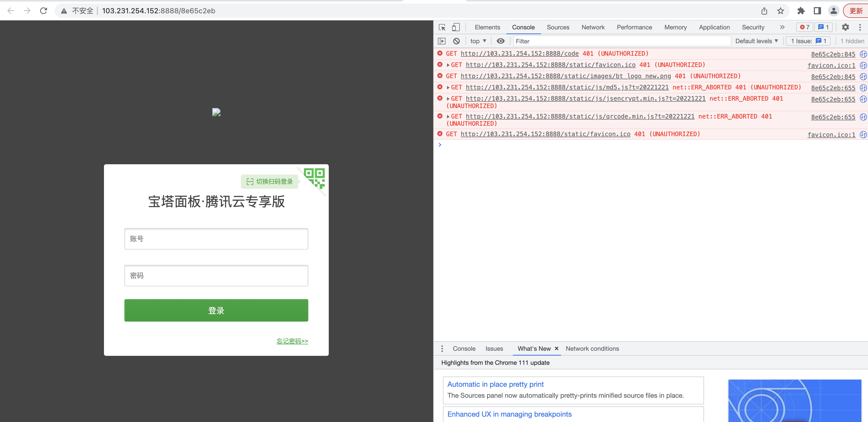Open Enhanced UX in managing breakpoints link
The height and width of the screenshot is (422, 868).
pos(509,414)
